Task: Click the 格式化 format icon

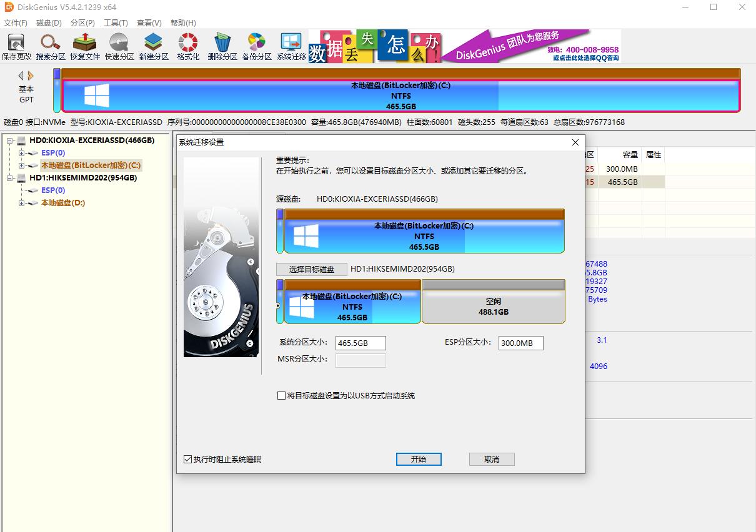Action: point(187,45)
